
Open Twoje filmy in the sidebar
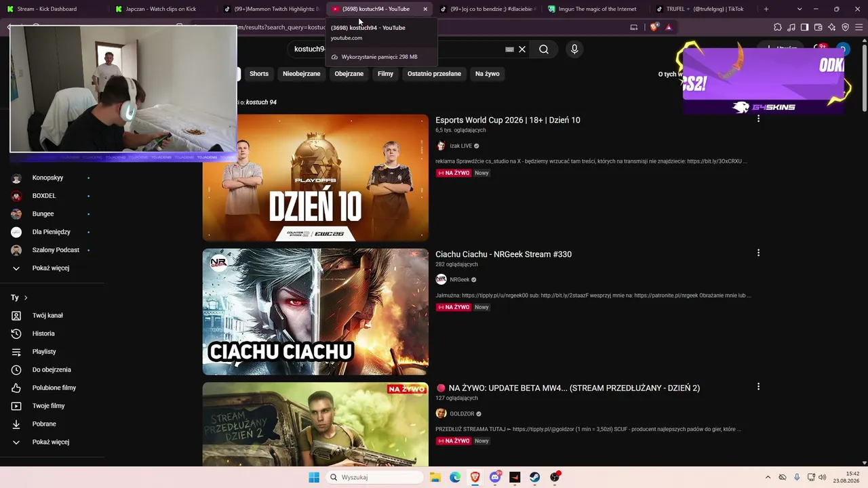pos(52,406)
